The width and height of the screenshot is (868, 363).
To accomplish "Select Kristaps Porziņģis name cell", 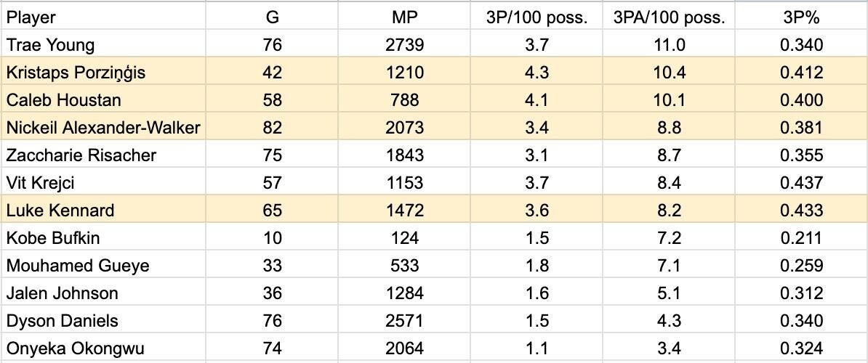I will pos(103,71).
